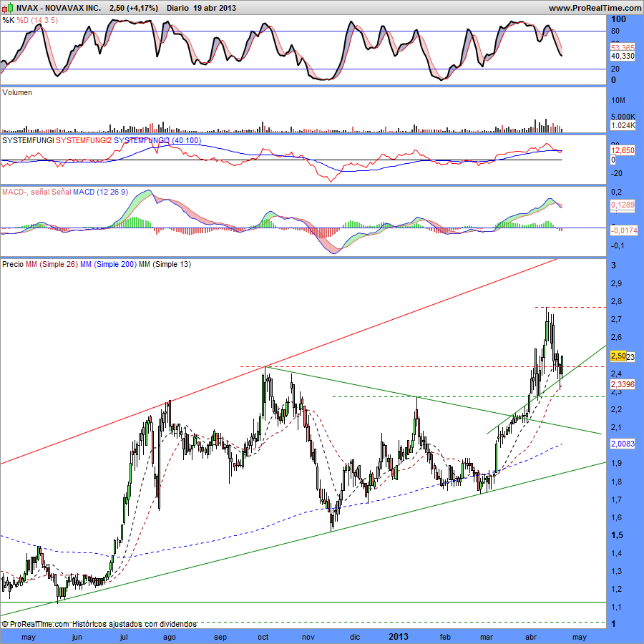
Task: Open the www.ProRealTime.com link
Action: pos(595,8)
